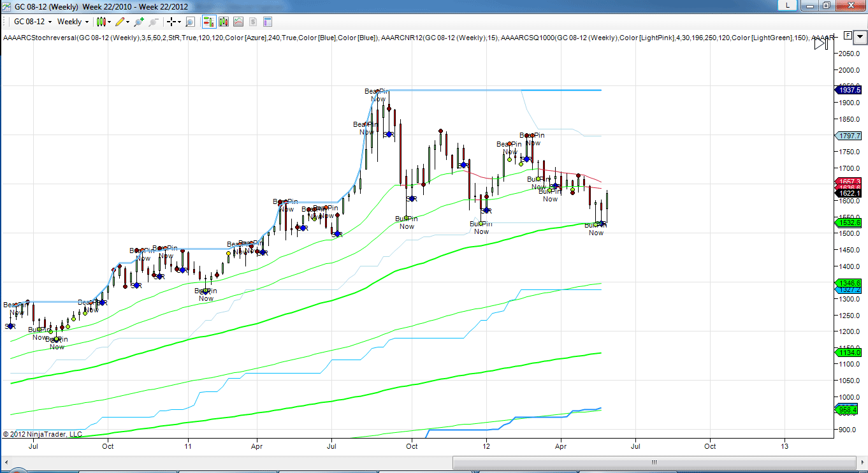
Task: Expand the crosshair cursor dropdown arrow
Action: [180, 22]
